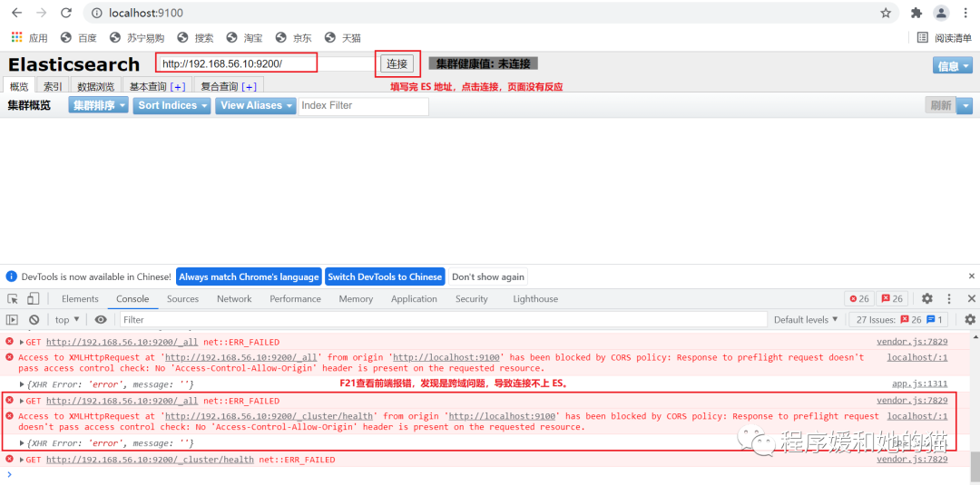Open Chrome extensions puzzle icon

(x=916, y=13)
